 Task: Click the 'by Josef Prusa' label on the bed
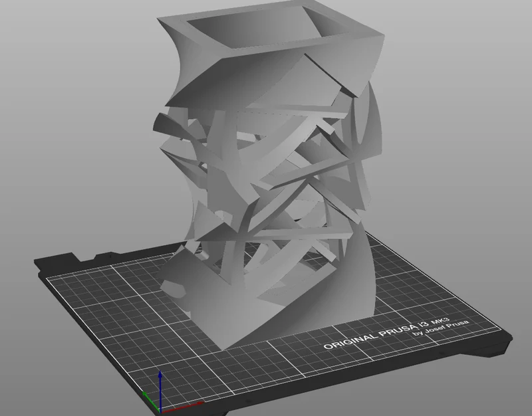tap(441, 328)
